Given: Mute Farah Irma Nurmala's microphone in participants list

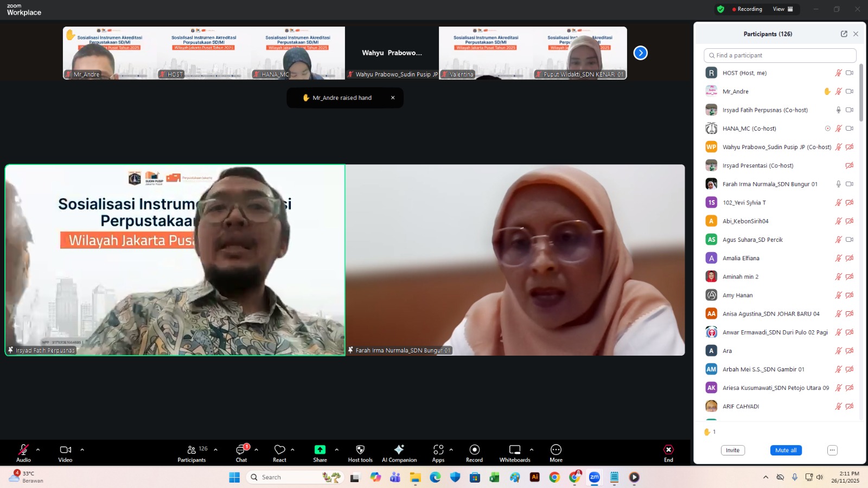Looking at the screenshot, I should [838, 184].
